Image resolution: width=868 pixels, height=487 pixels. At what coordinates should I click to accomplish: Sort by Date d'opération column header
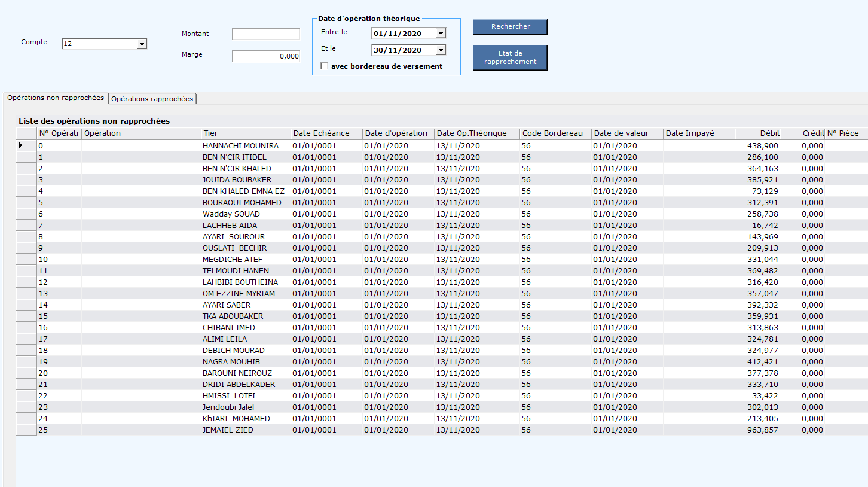pyautogui.click(x=398, y=133)
